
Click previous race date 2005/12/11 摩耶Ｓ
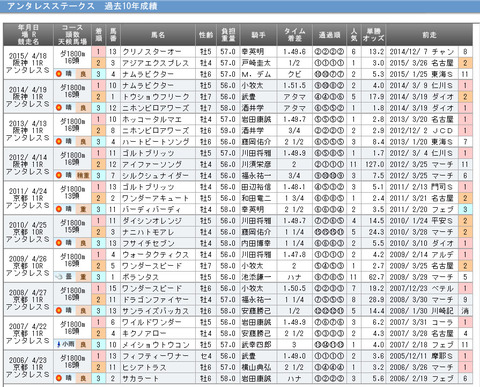[421, 356]
